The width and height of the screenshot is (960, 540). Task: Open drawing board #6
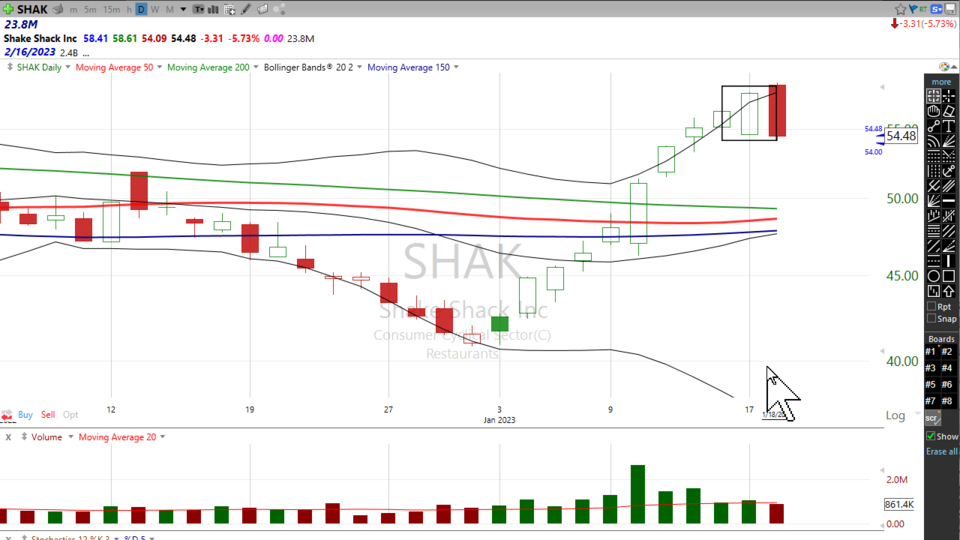pyautogui.click(x=947, y=384)
